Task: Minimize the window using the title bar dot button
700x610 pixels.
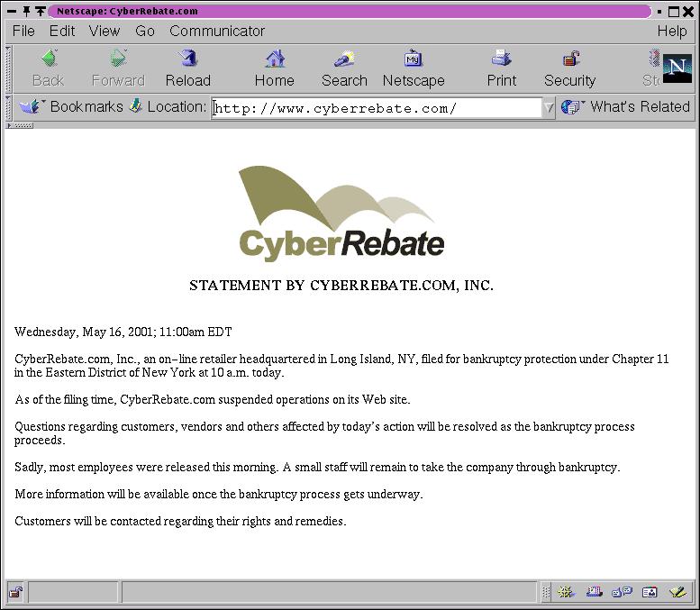Action: pos(659,11)
